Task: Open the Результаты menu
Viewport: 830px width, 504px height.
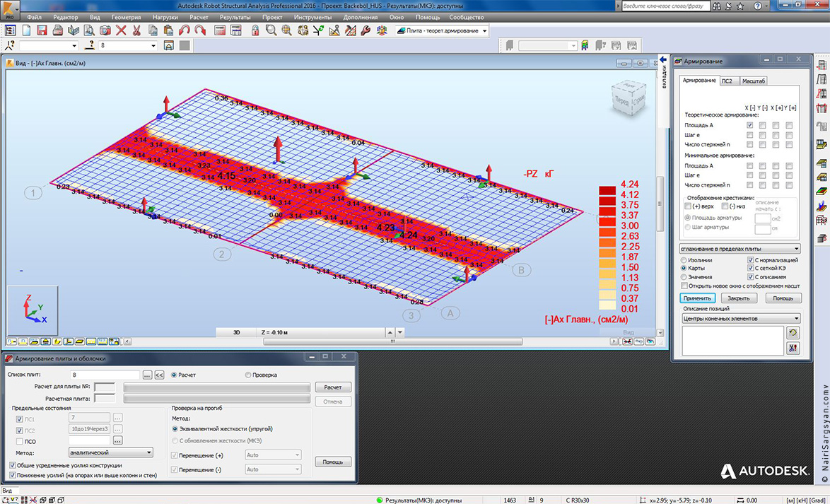Action: tap(235, 17)
